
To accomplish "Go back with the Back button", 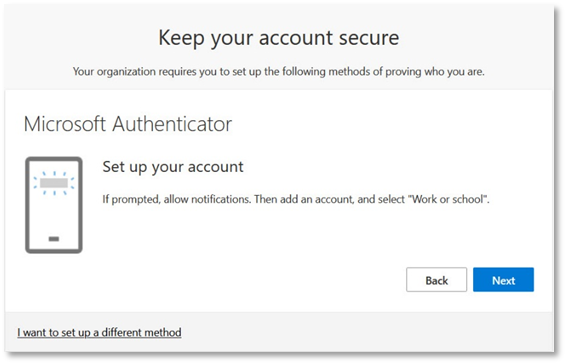I will tap(436, 280).
